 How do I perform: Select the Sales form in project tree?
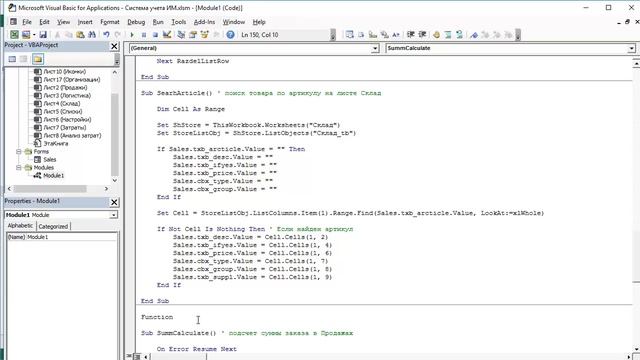(50, 160)
